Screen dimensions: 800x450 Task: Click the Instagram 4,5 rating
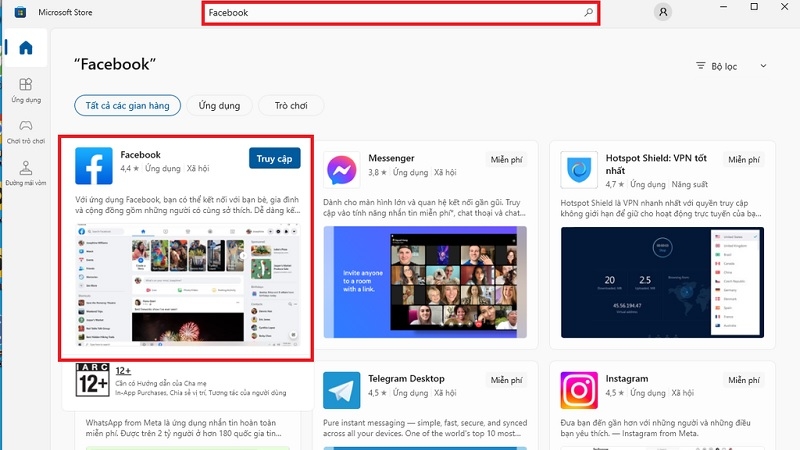click(x=615, y=393)
